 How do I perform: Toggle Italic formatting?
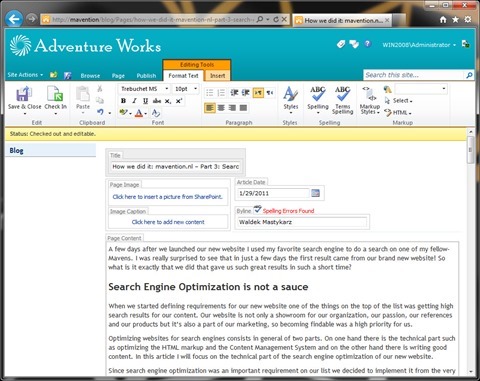pos(134,101)
